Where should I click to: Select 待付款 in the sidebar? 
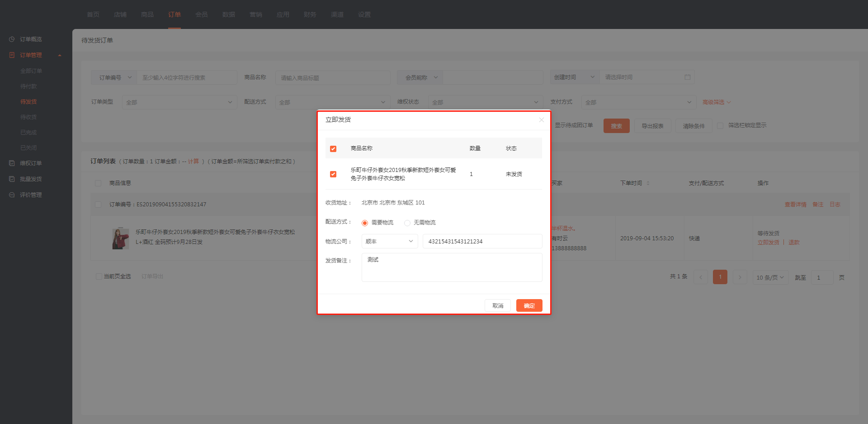(x=28, y=86)
